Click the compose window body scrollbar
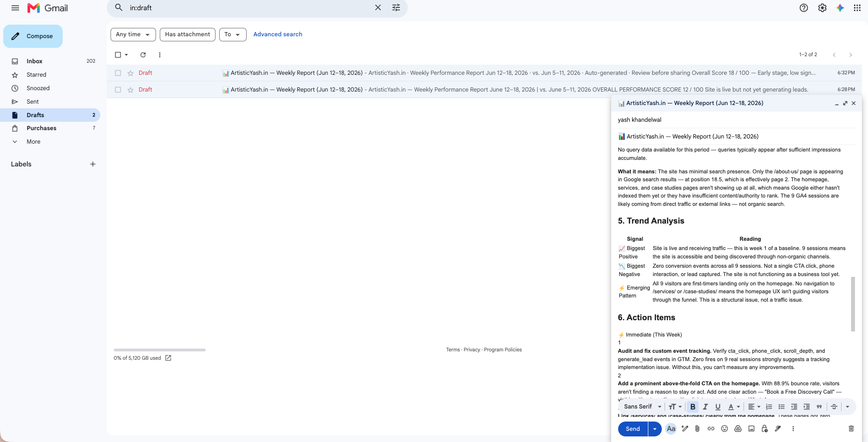The width and height of the screenshot is (868, 442). pyautogui.click(x=853, y=304)
